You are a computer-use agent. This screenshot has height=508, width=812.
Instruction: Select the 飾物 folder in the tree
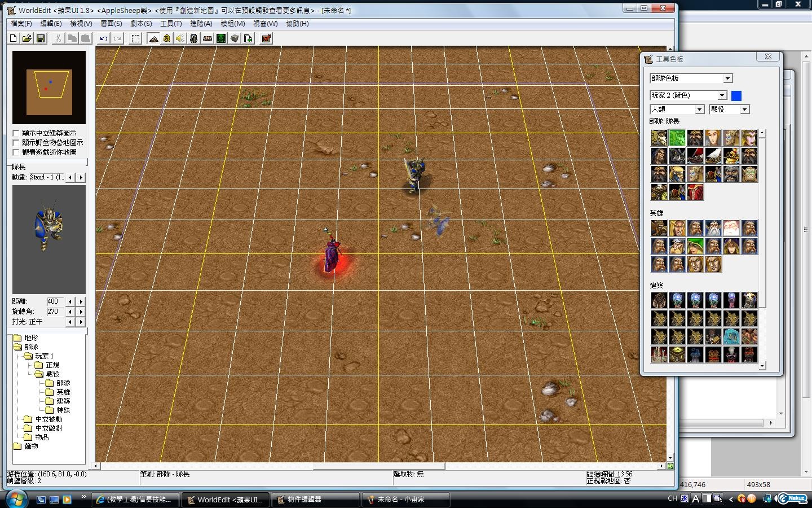click(25, 446)
